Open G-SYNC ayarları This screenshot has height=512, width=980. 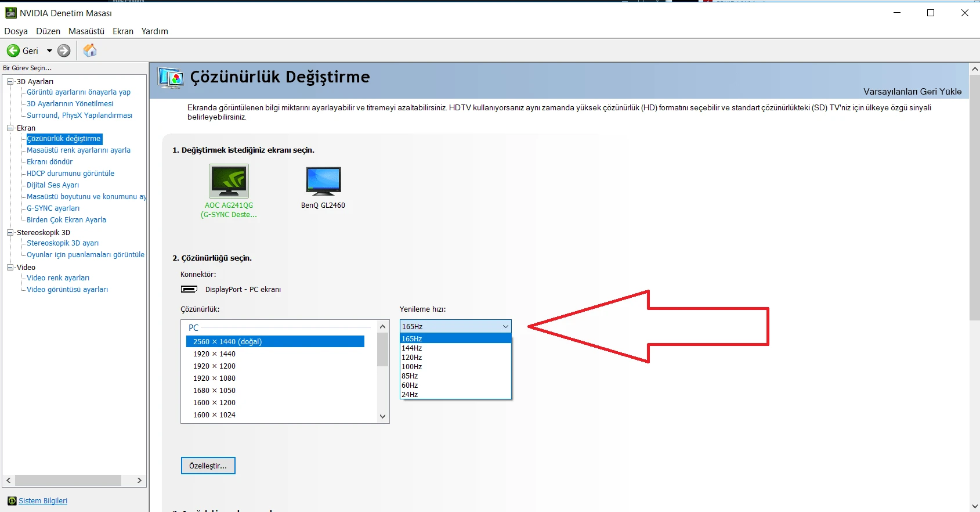53,208
